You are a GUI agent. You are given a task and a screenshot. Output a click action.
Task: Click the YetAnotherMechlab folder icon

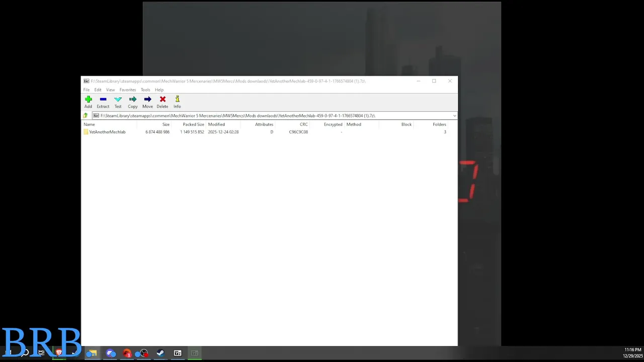coord(86,132)
